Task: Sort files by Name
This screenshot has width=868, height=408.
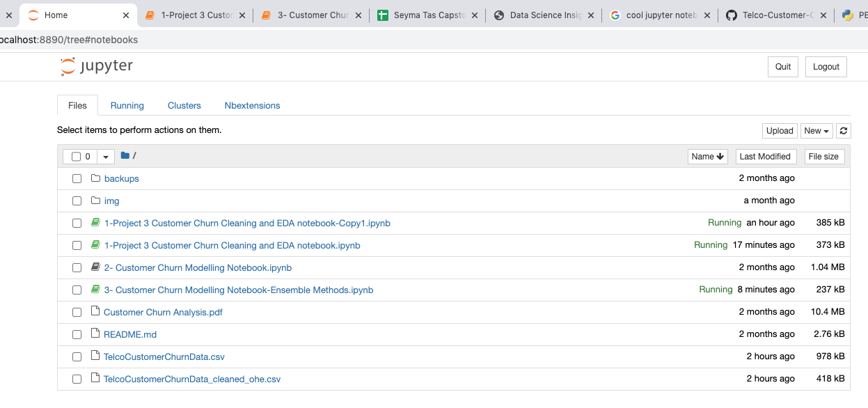Action: point(707,157)
